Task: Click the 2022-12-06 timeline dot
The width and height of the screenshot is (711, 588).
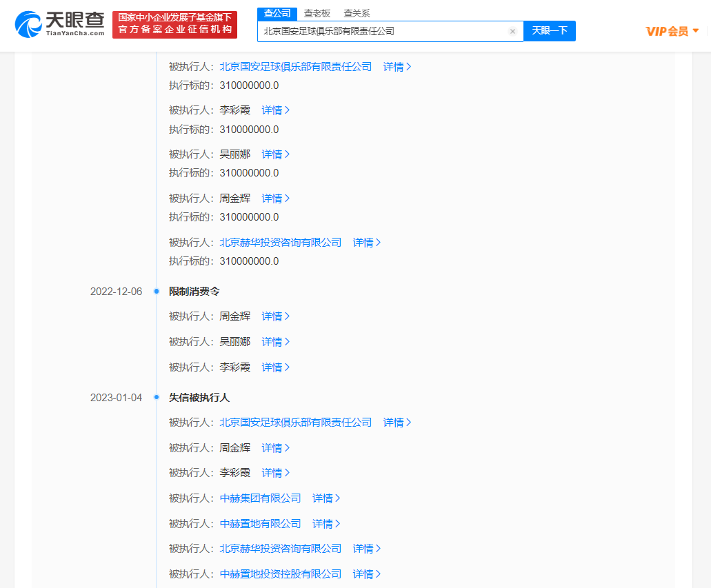Action: pos(157,292)
